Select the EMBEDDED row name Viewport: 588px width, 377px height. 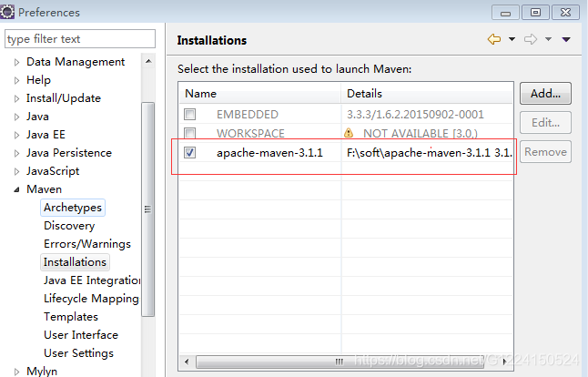[x=248, y=115]
